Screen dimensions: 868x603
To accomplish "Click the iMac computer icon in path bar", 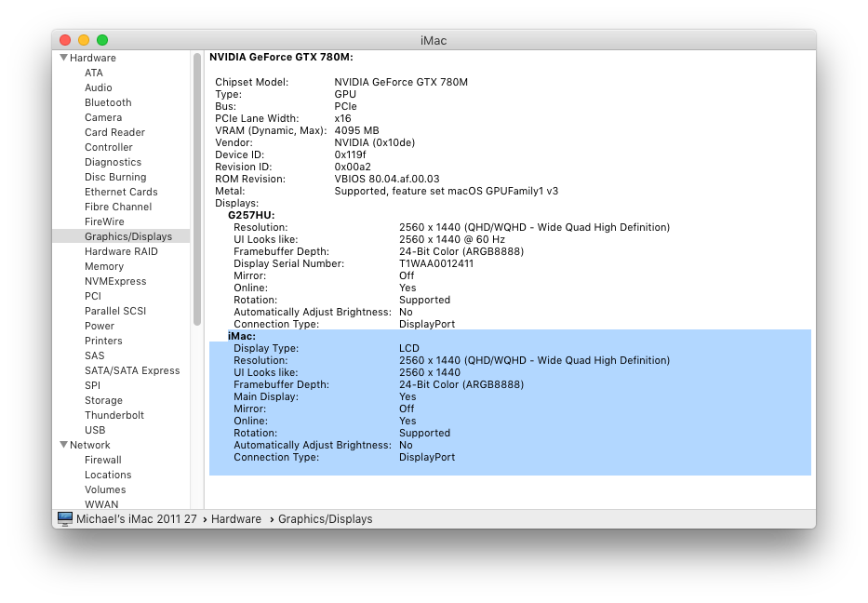I will click(x=65, y=519).
